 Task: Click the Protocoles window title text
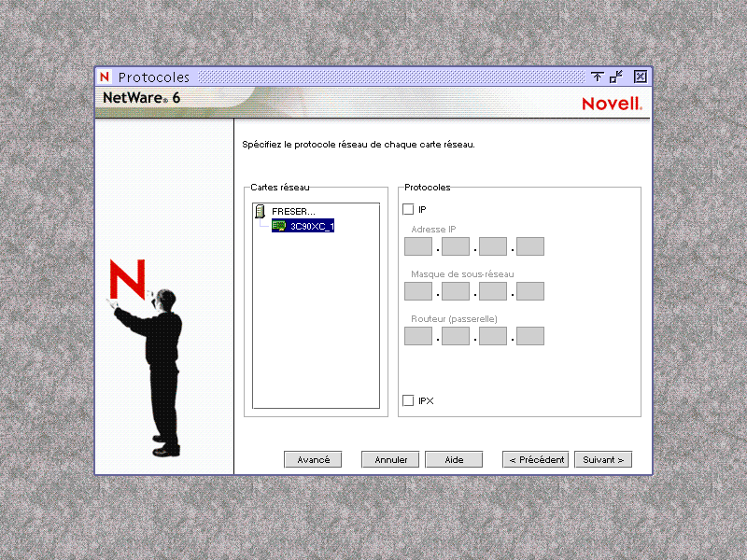click(x=154, y=77)
